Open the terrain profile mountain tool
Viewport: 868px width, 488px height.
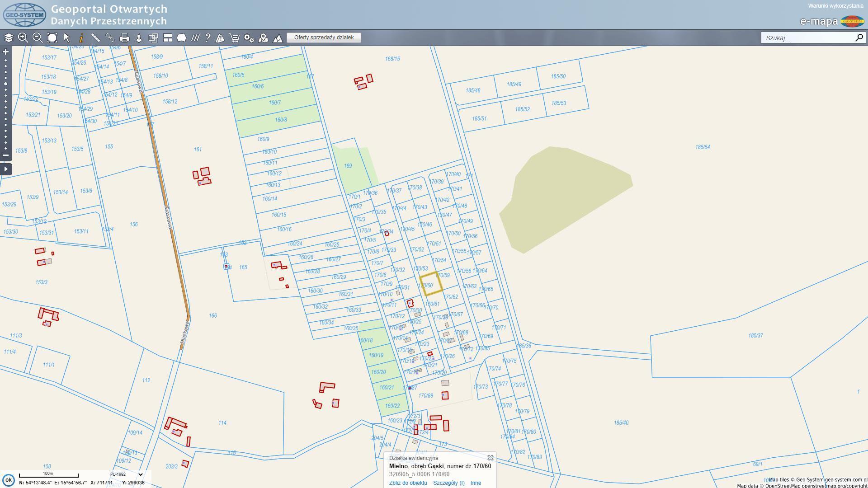point(278,38)
